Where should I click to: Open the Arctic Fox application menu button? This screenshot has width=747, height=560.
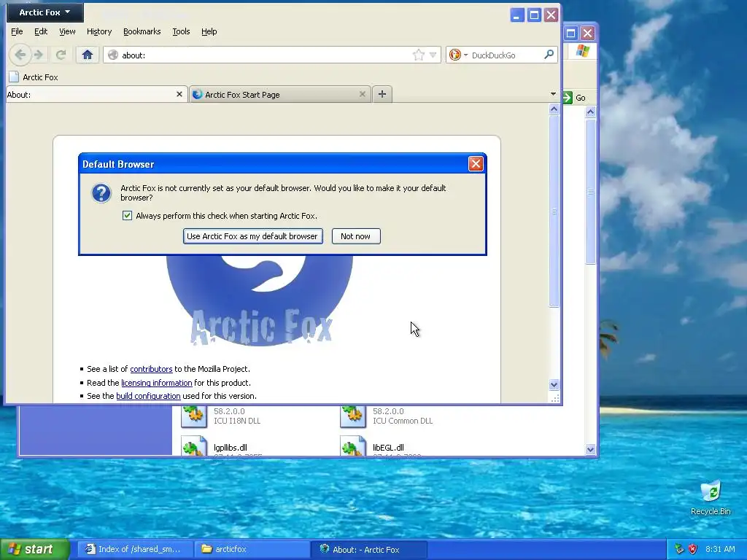tap(44, 12)
